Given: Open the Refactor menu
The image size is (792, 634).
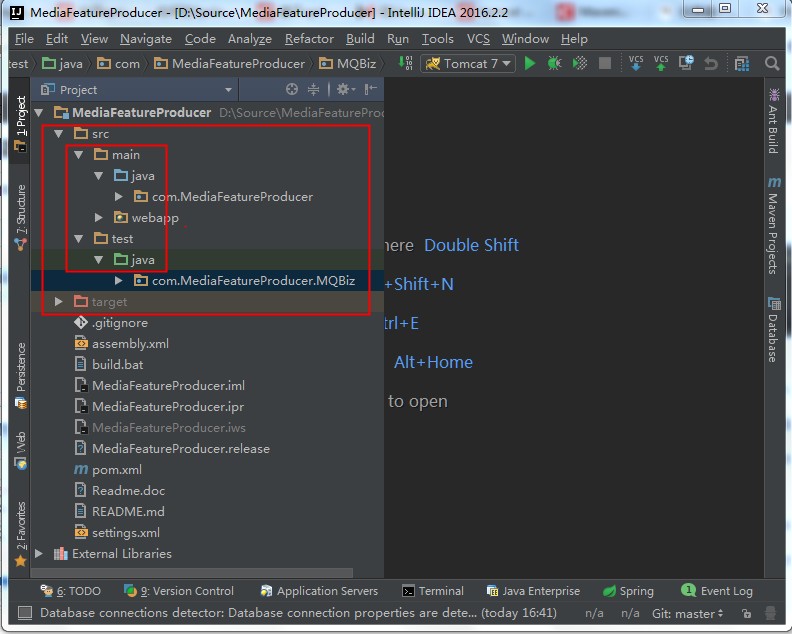Looking at the screenshot, I should pyautogui.click(x=309, y=39).
